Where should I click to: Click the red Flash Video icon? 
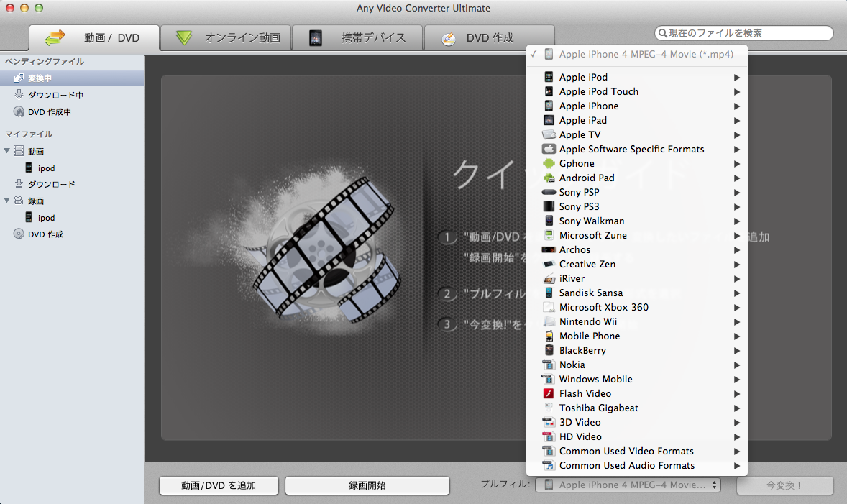point(549,393)
